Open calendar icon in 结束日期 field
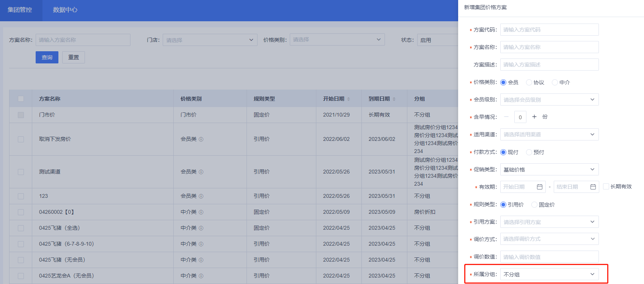This screenshot has width=644, height=284. (593, 187)
